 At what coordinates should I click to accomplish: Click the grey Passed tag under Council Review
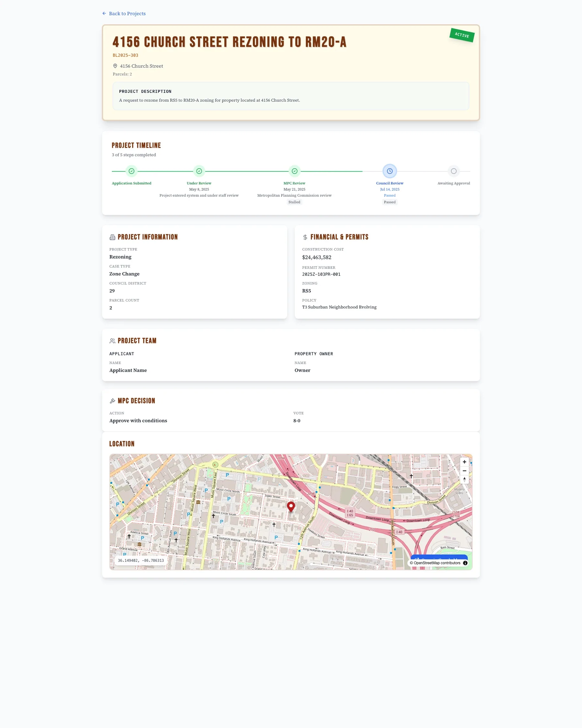390,202
